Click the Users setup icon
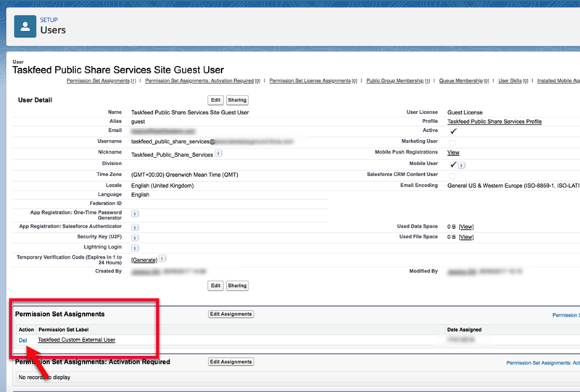Screen dimensions: 580x392 [x=25, y=26]
